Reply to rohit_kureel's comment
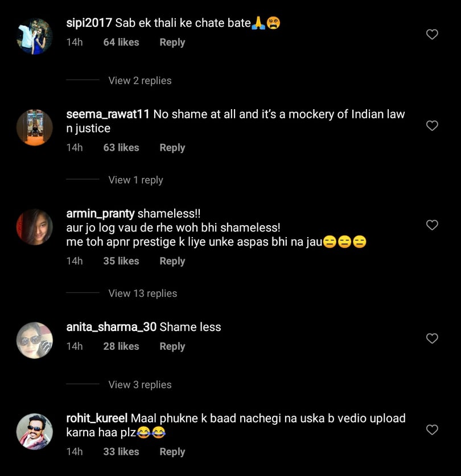 172,452
